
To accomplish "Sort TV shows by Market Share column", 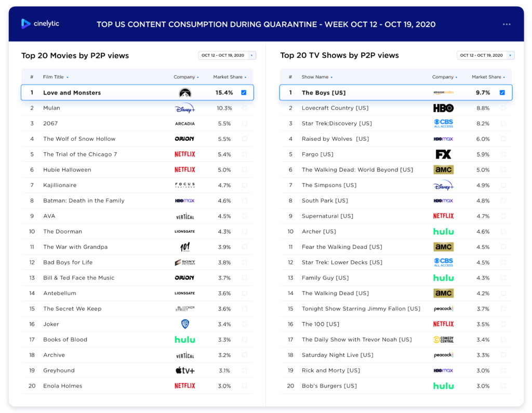I will click(488, 77).
